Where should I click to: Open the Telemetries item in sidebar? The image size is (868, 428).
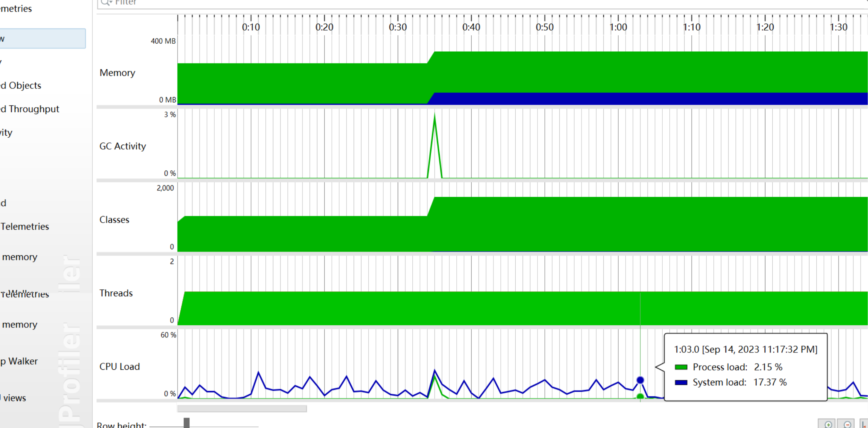25,226
